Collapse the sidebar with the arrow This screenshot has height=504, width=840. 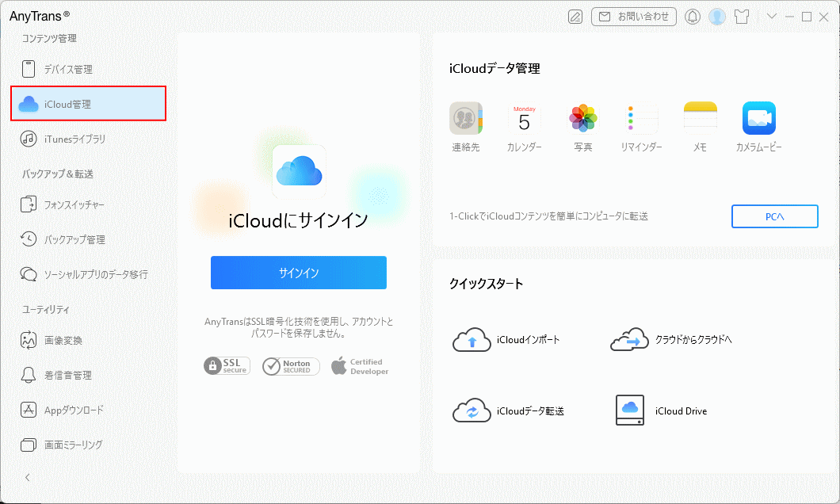28,477
